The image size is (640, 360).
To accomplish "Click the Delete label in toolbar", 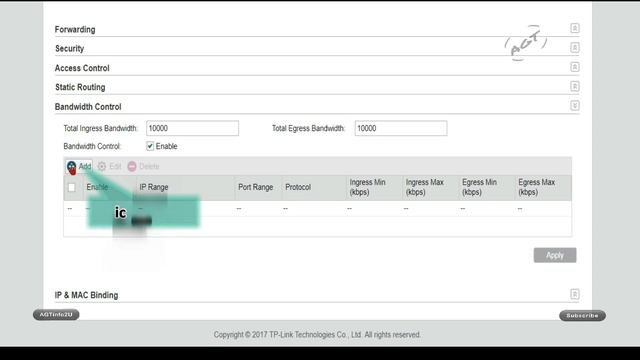I will (x=149, y=166).
